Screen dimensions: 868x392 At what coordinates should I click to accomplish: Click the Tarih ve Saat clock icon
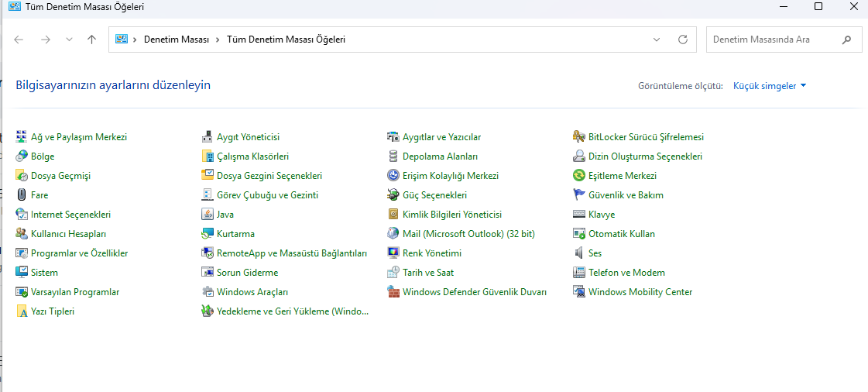[x=393, y=273]
